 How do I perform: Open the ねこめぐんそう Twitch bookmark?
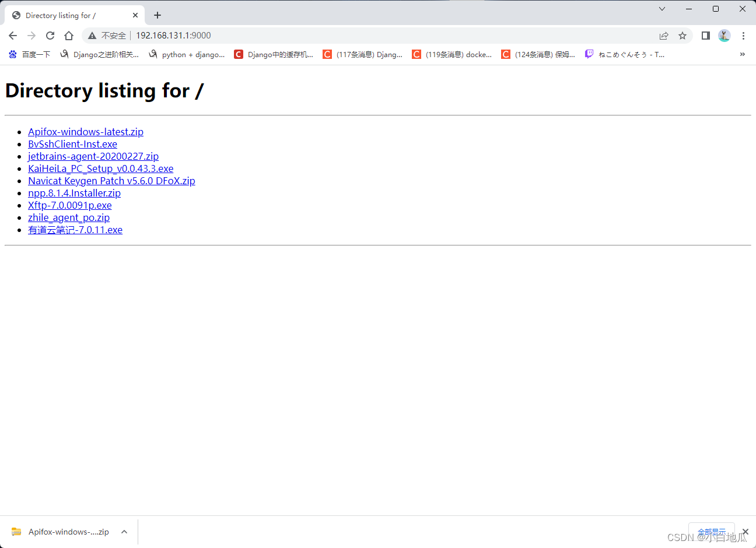(625, 54)
